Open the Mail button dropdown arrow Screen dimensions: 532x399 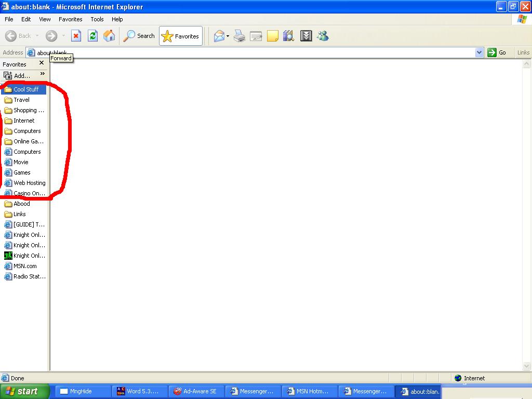[x=228, y=36]
